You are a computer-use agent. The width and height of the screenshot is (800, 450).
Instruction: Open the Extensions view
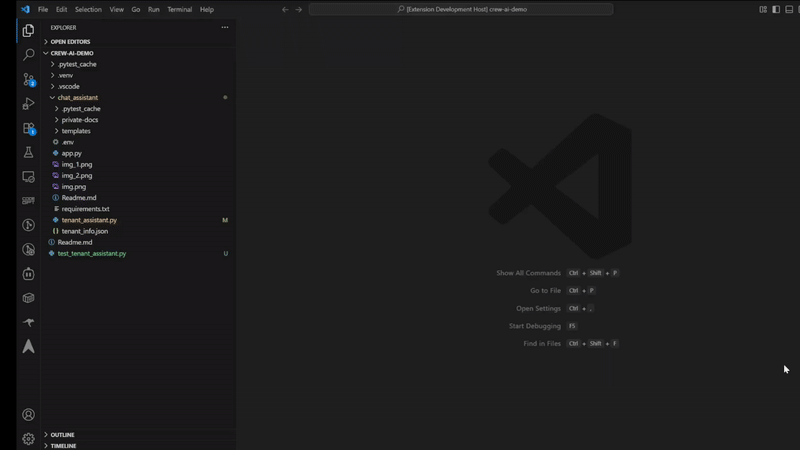click(x=28, y=128)
